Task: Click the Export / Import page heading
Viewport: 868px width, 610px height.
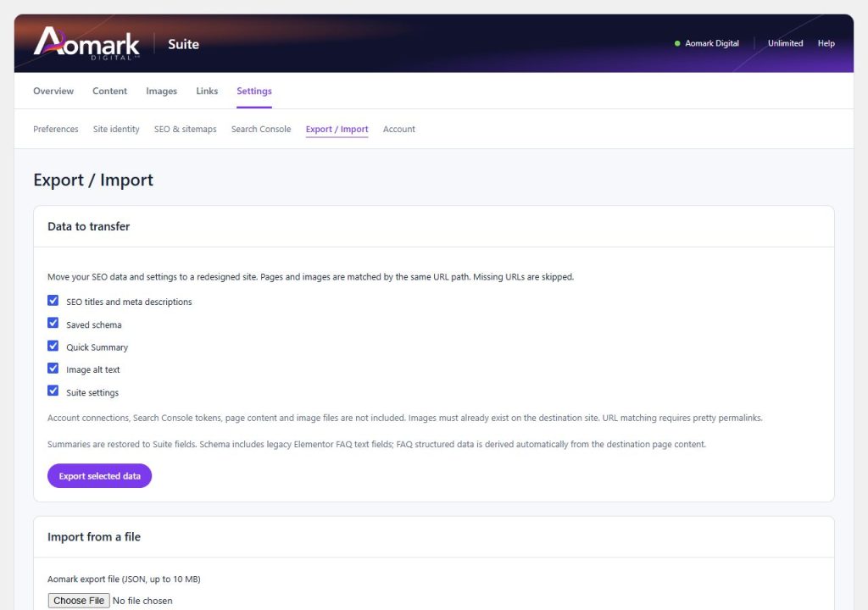Action: [x=93, y=180]
